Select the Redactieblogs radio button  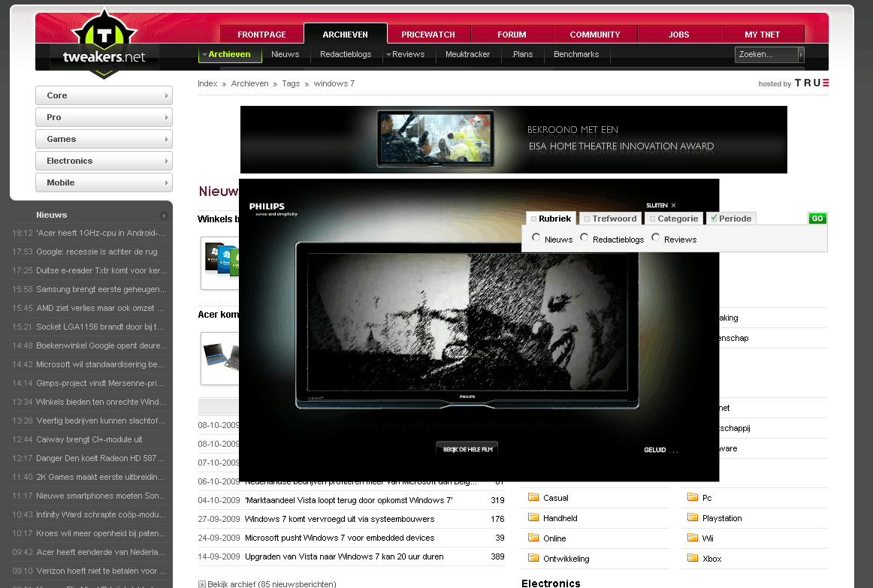pos(584,237)
